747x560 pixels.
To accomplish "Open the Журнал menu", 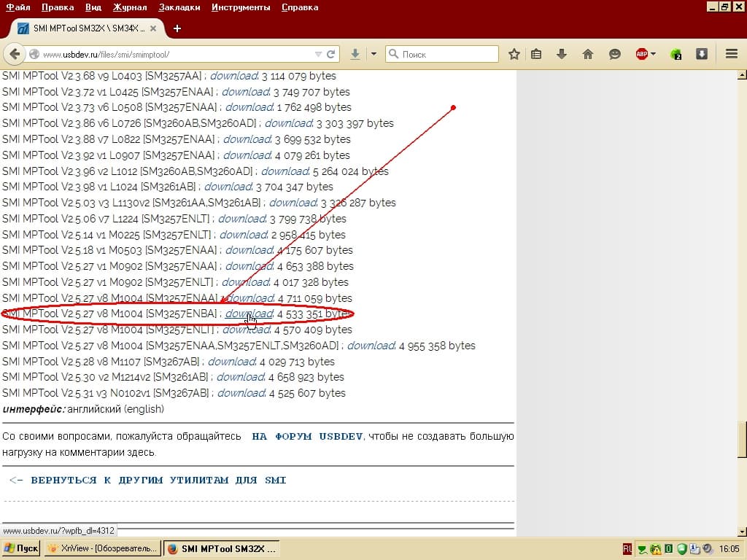I will click(x=130, y=7).
